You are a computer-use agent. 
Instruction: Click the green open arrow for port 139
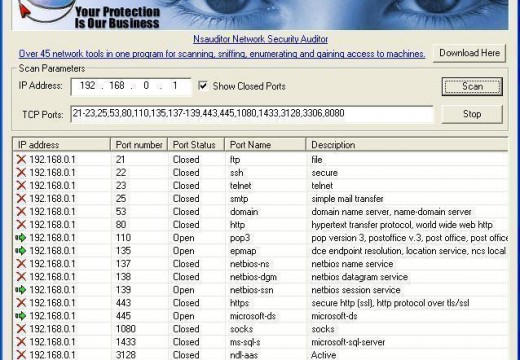click(21, 290)
